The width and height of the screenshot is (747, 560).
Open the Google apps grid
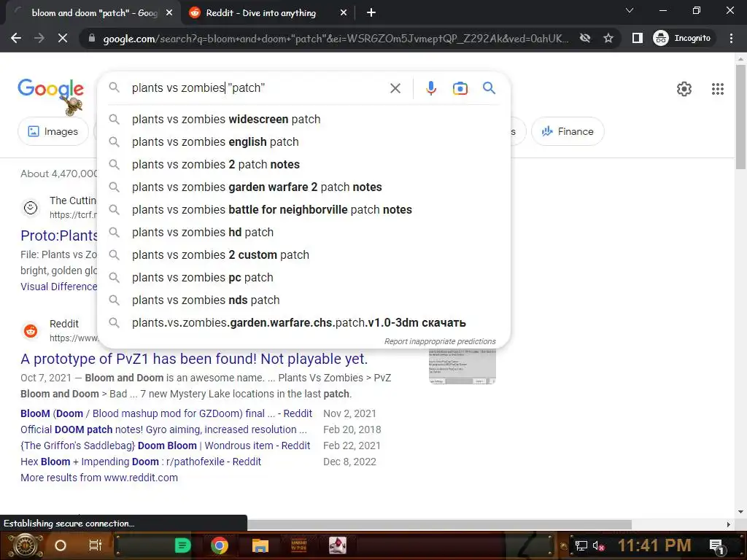718,88
